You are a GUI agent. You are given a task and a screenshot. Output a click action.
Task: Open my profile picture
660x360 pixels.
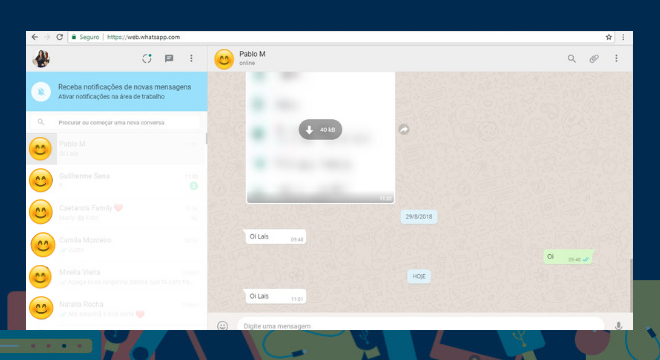(41, 59)
